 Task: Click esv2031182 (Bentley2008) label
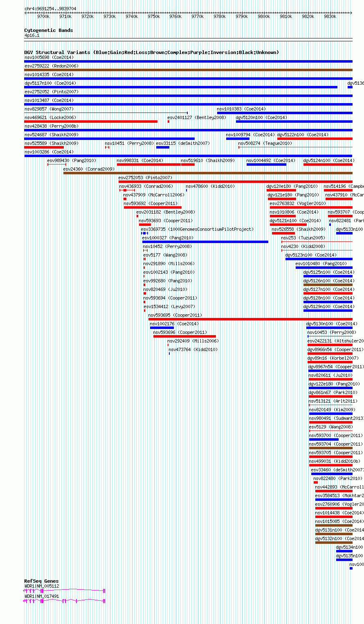pos(166,212)
